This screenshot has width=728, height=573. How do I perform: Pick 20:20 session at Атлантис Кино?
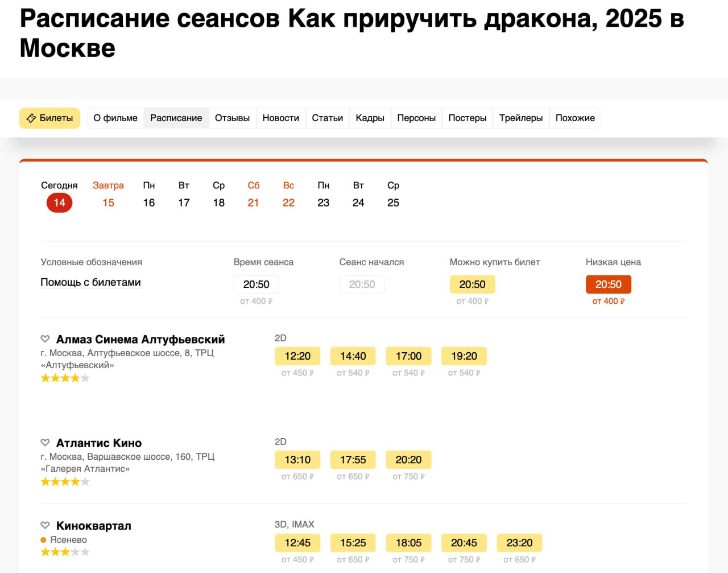click(x=408, y=460)
